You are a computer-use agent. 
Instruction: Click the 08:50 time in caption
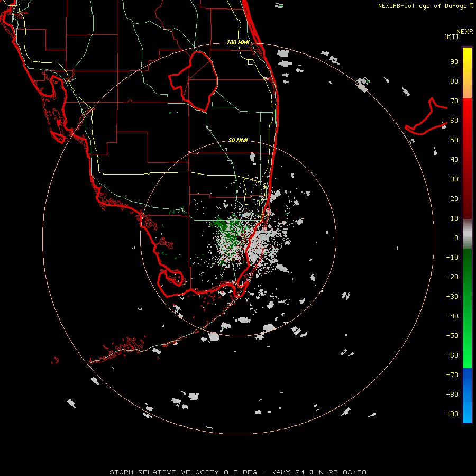click(x=354, y=472)
